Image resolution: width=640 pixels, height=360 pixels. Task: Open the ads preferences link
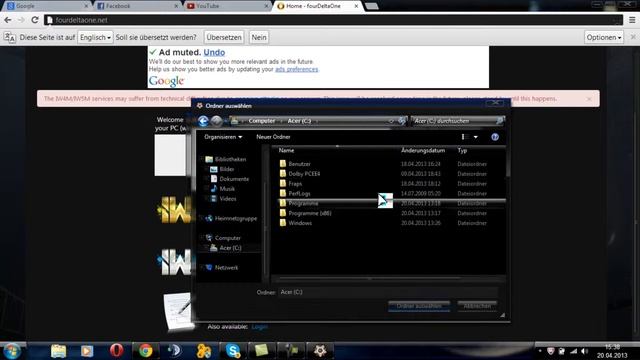pyautogui.click(x=296, y=69)
